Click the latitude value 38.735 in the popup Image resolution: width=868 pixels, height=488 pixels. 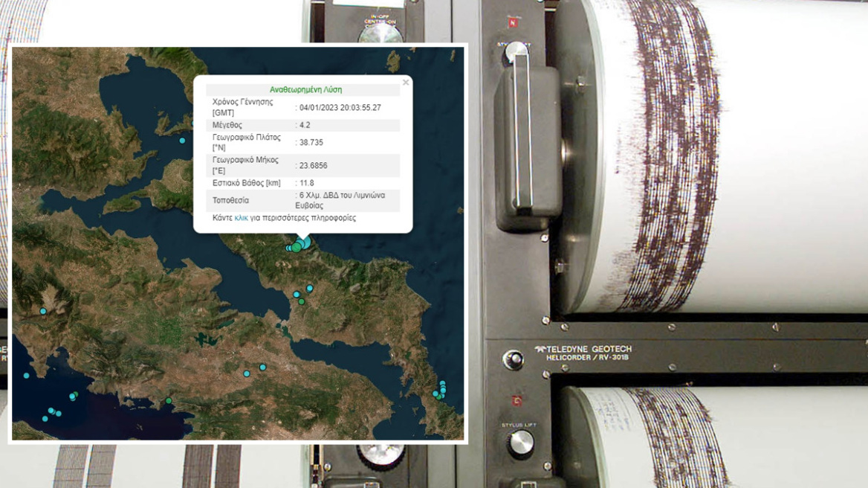click(311, 142)
